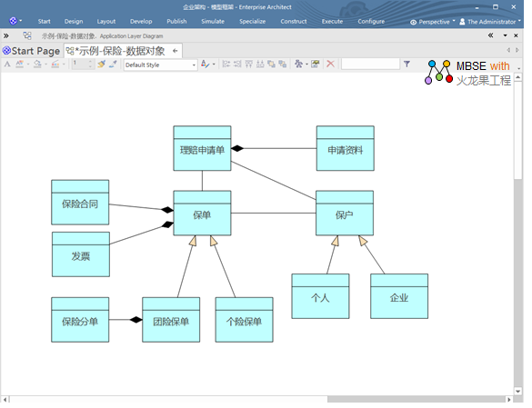Viewport: 532px width, 408px height.
Task: Open The Administrator user menu
Action: [x=490, y=22]
